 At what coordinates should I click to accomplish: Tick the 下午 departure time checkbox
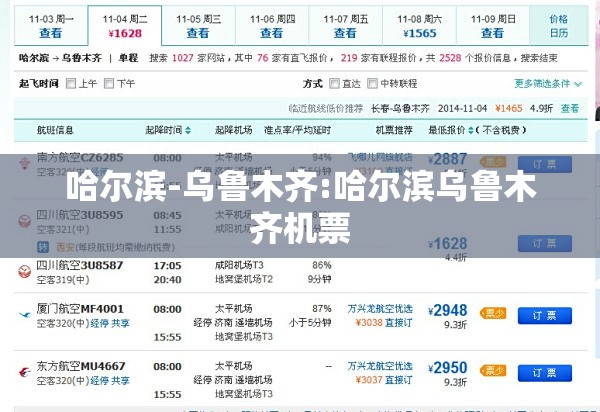pyautogui.click(x=109, y=83)
